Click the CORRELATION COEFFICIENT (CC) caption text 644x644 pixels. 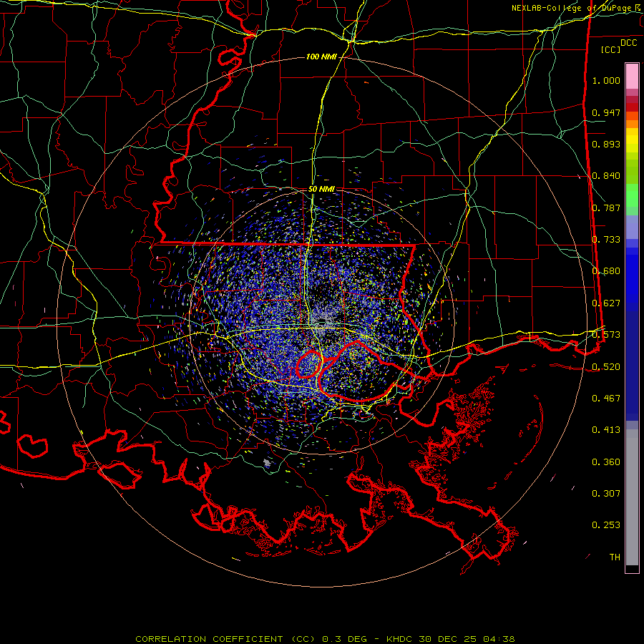pyautogui.click(x=225, y=639)
